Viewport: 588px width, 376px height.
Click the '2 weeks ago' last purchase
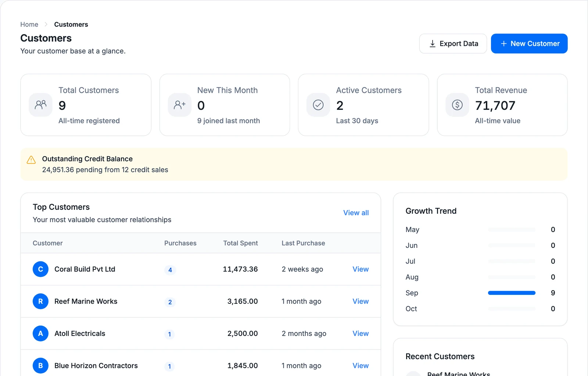tap(302, 269)
